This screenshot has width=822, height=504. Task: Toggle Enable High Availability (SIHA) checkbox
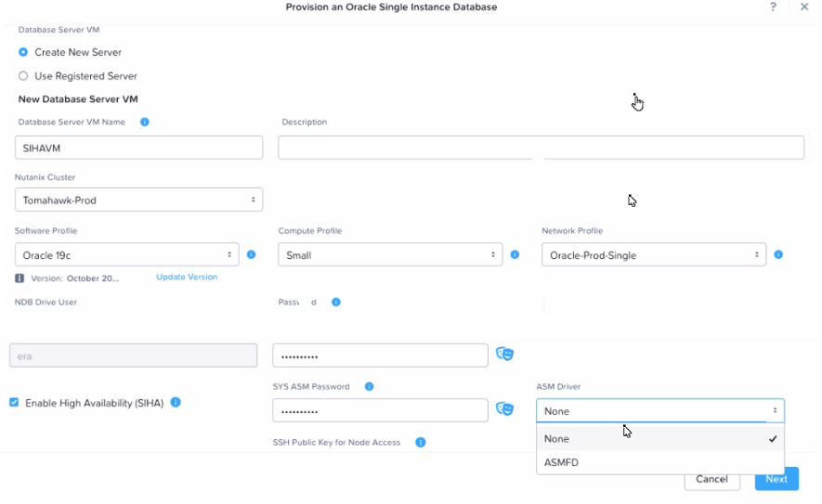coord(14,403)
